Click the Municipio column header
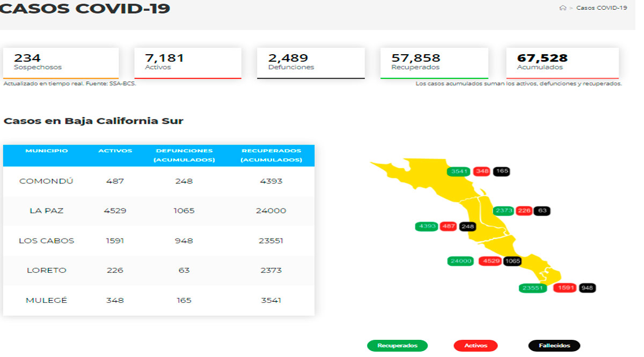This screenshot has width=644, height=357. 46,151
